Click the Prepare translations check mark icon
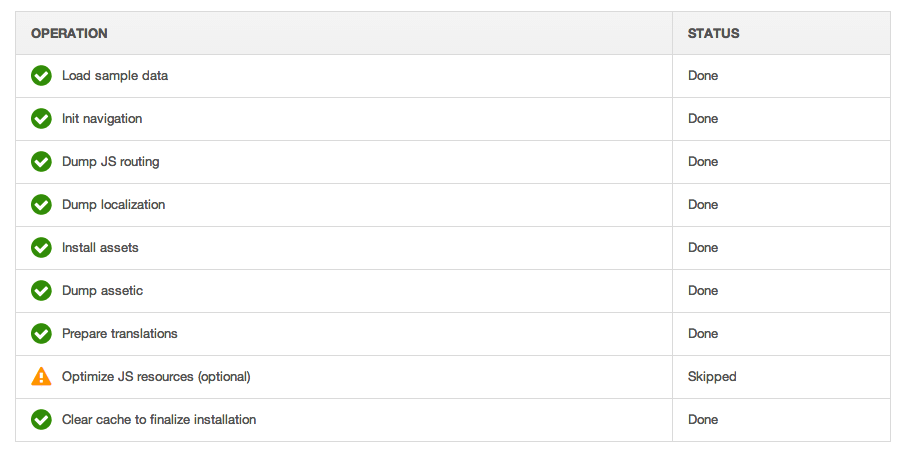This screenshot has height=471, width=907. coord(41,333)
